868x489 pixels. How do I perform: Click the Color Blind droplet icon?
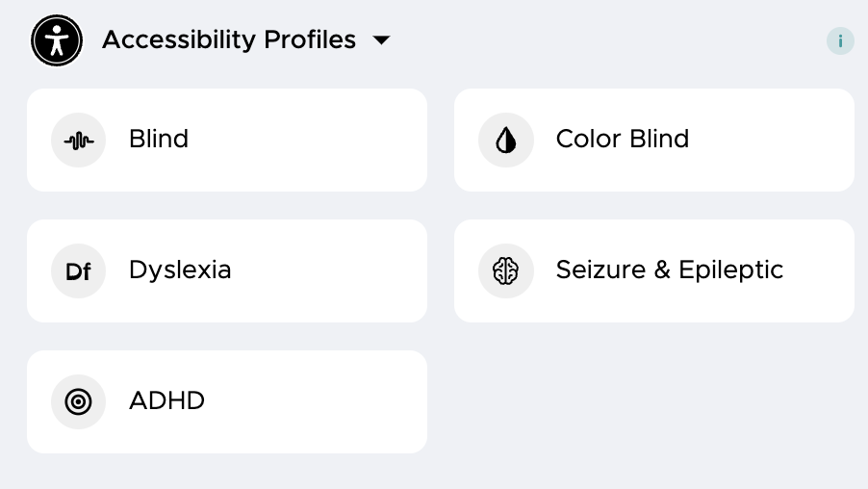pos(505,141)
